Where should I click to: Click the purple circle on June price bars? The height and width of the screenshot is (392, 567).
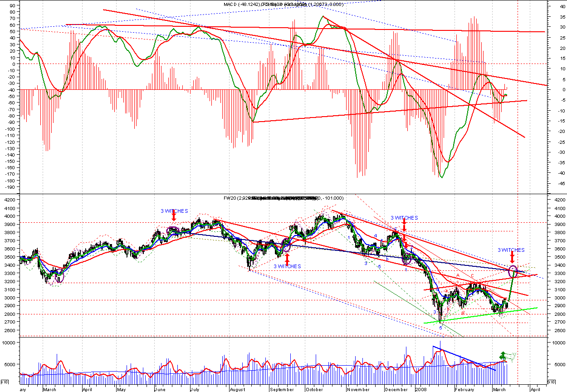[x=173, y=230]
